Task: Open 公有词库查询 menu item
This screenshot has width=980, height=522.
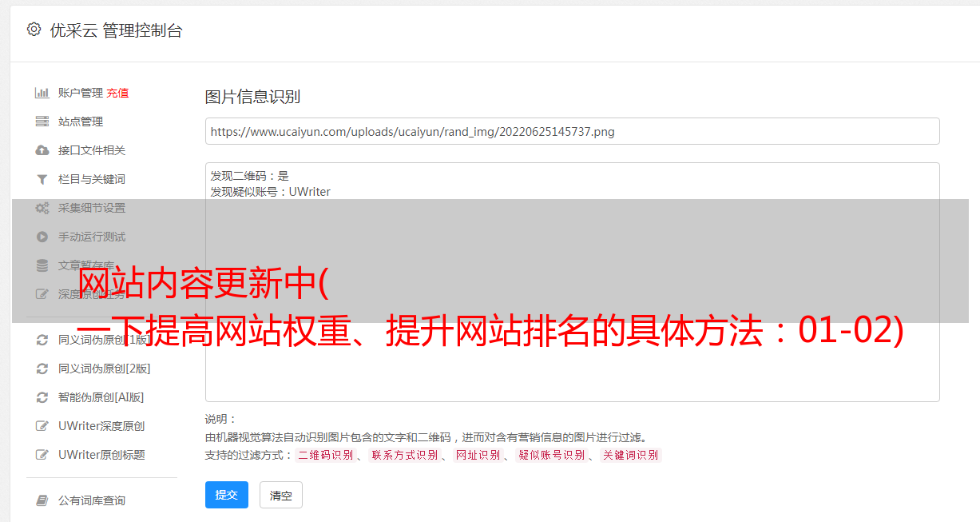Action: (92, 500)
